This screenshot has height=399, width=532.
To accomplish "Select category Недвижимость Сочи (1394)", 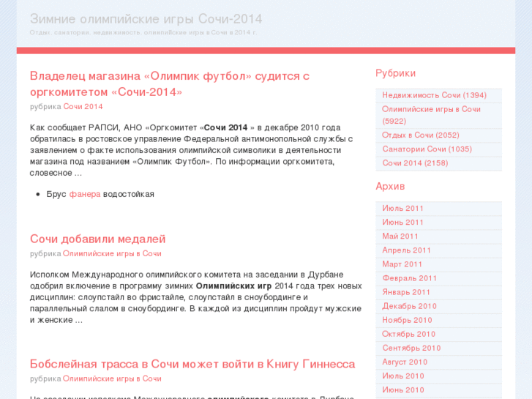I will (x=434, y=95).
